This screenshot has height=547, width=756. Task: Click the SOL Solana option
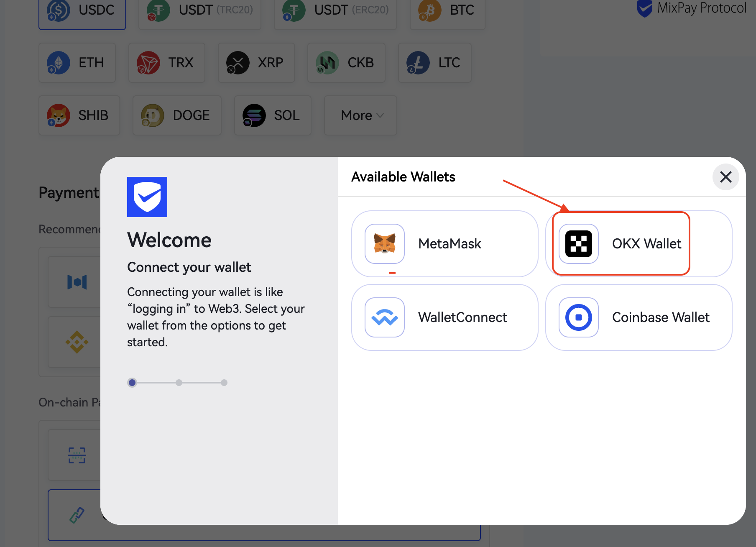pos(273,115)
